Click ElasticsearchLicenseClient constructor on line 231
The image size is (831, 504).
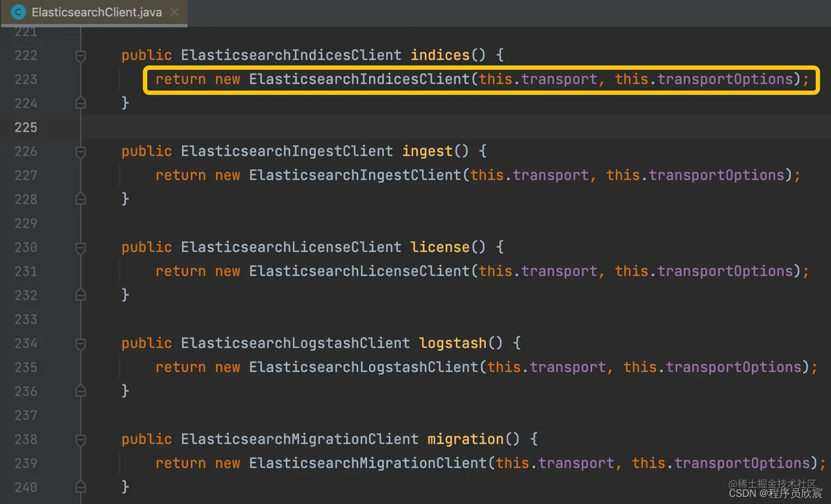click(x=359, y=271)
